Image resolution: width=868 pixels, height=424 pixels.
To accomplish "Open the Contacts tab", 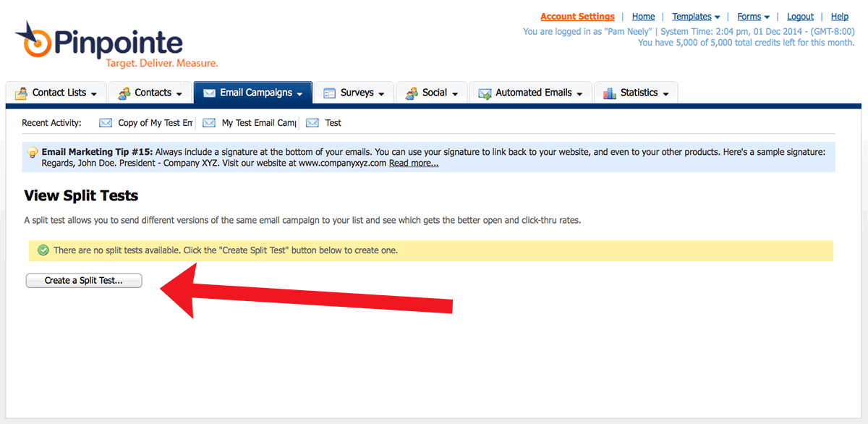I will pos(150,93).
